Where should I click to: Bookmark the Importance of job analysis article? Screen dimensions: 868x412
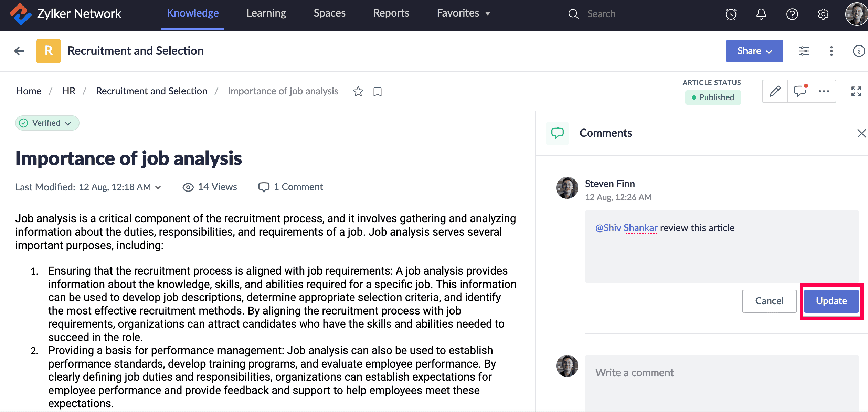tap(378, 92)
